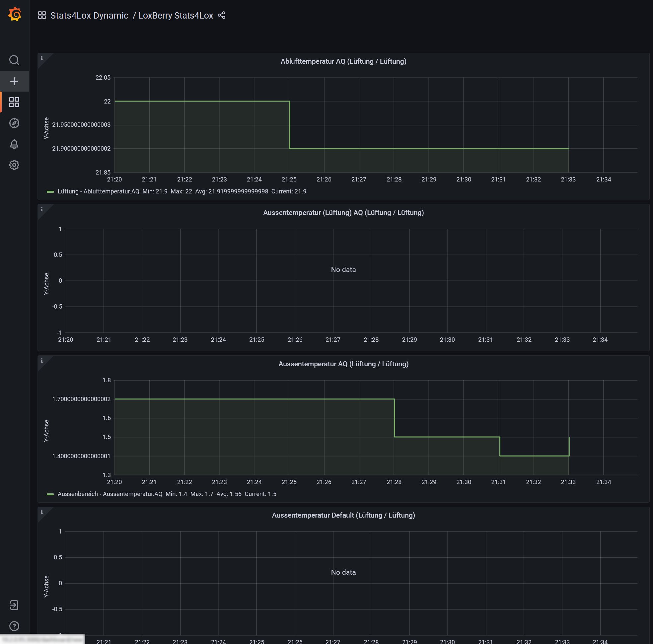This screenshot has width=653, height=644.
Task: Click the 21.950000000000003 axis label
Action: [81, 125]
